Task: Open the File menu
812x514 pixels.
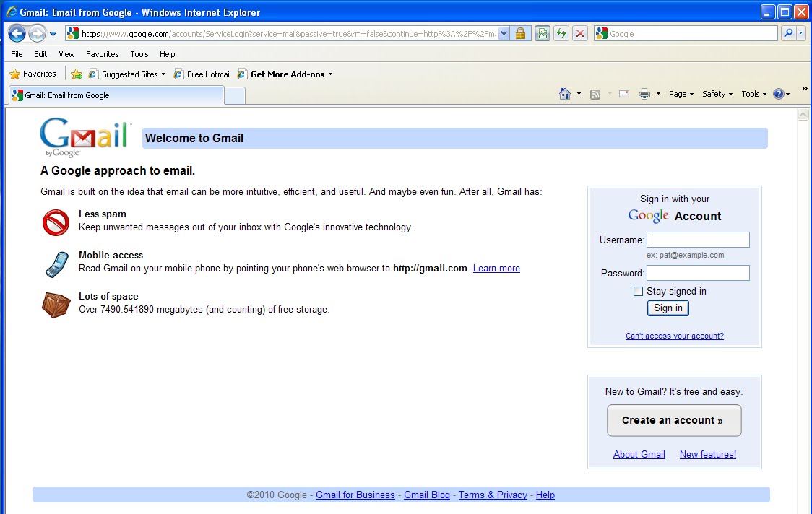Action: pos(17,54)
